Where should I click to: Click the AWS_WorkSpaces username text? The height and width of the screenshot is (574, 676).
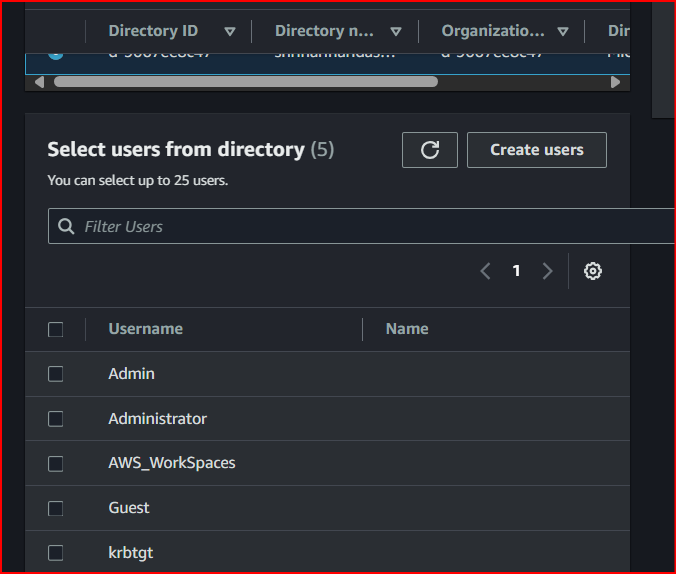pyautogui.click(x=172, y=463)
